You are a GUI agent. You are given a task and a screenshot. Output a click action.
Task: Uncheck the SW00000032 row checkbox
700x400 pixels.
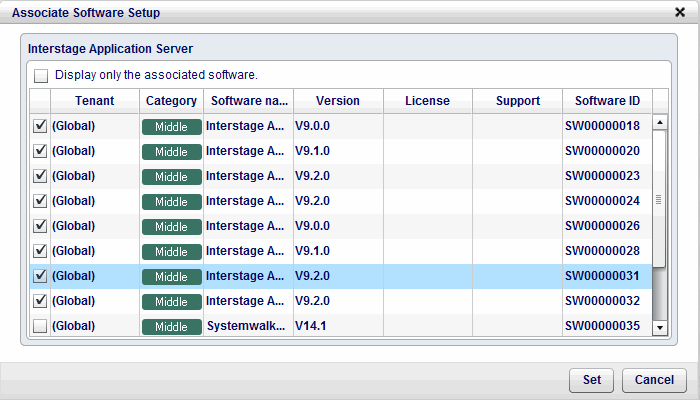click(40, 301)
